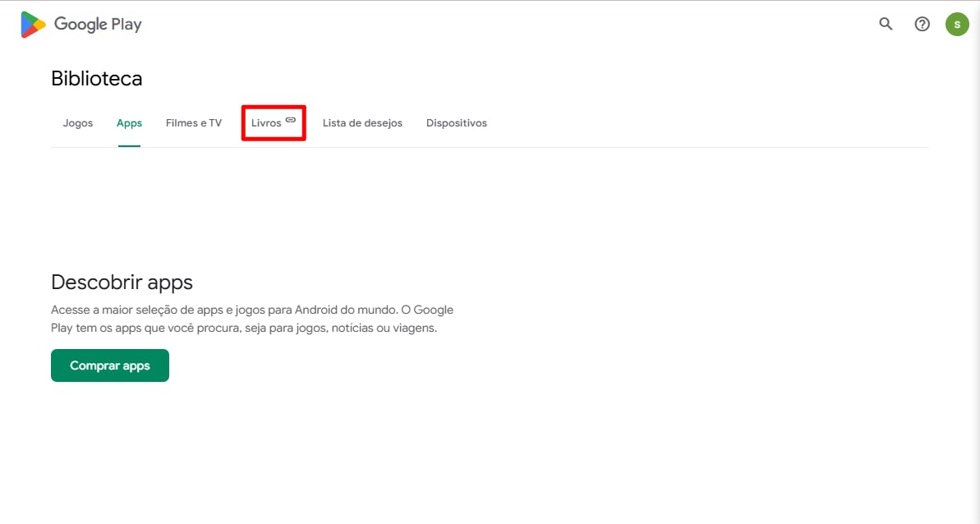980x524 pixels.
Task: Open the Filmes e TV tab
Action: tap(193, 122)
